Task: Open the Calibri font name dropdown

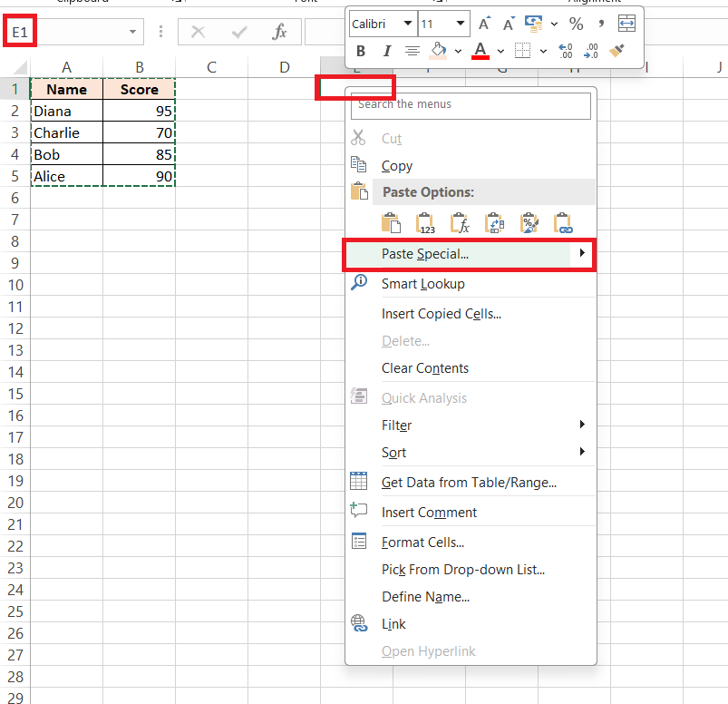Action: 408,24
